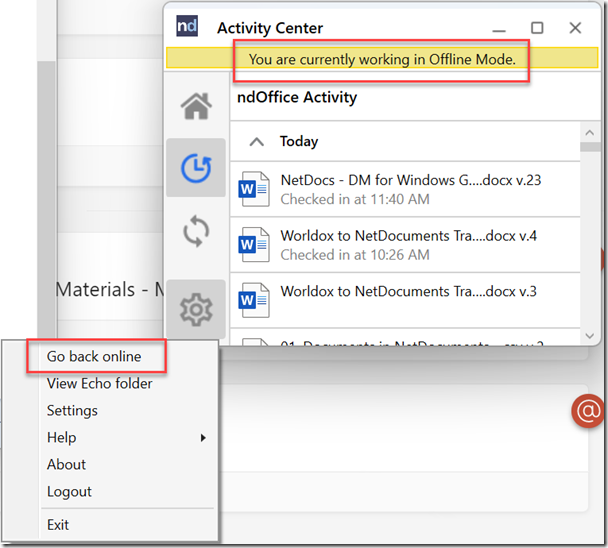This screenshot has width=608, height=548.
Task: Click the activity list scroll down arrow
Action: [x=590, y=336]
